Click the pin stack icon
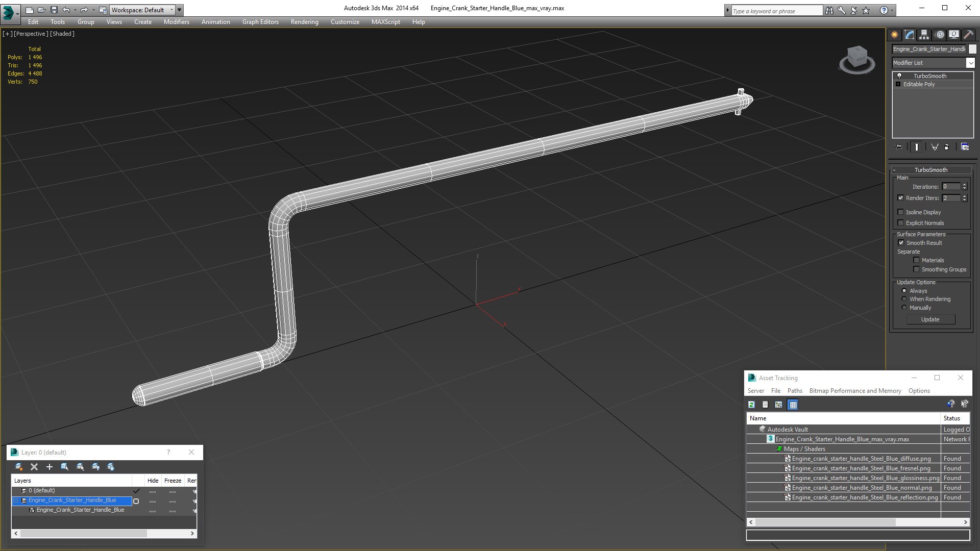This screenshot has width=980, height=551. [899, 147]
